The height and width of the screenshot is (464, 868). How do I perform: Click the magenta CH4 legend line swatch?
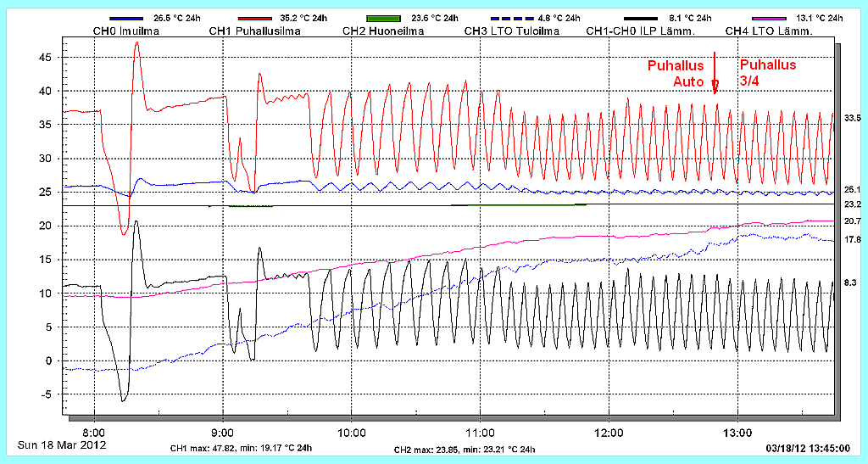(770, 19)
